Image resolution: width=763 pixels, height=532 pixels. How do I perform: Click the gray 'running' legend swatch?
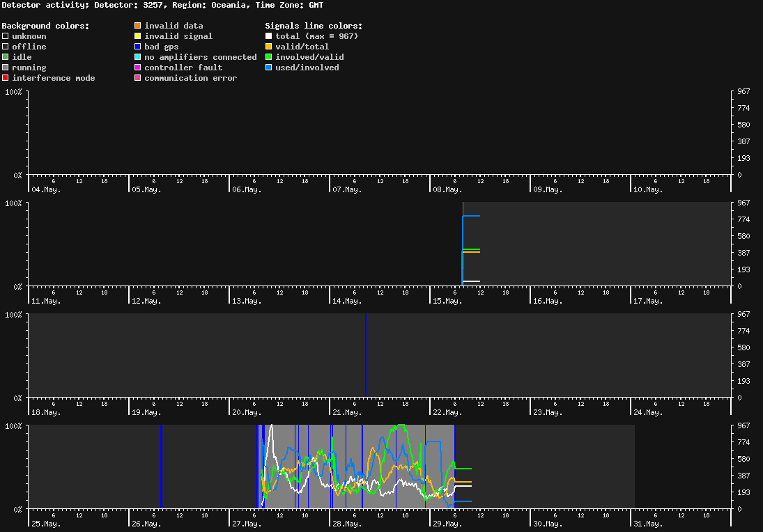(x=6, y=67)
